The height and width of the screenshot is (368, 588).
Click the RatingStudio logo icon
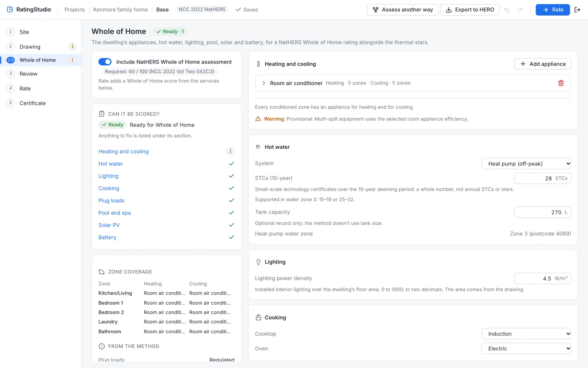(x=10, y=9)
